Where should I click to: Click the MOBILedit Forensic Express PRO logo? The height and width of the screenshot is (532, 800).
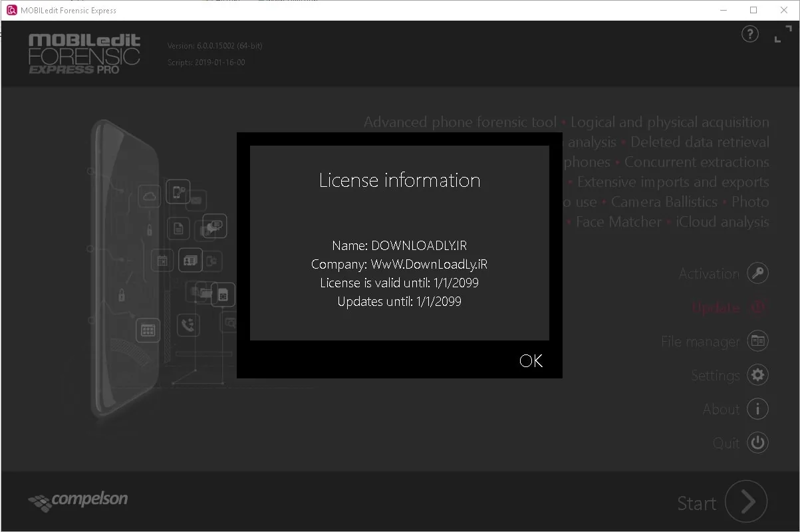click(x=84, y=53)
